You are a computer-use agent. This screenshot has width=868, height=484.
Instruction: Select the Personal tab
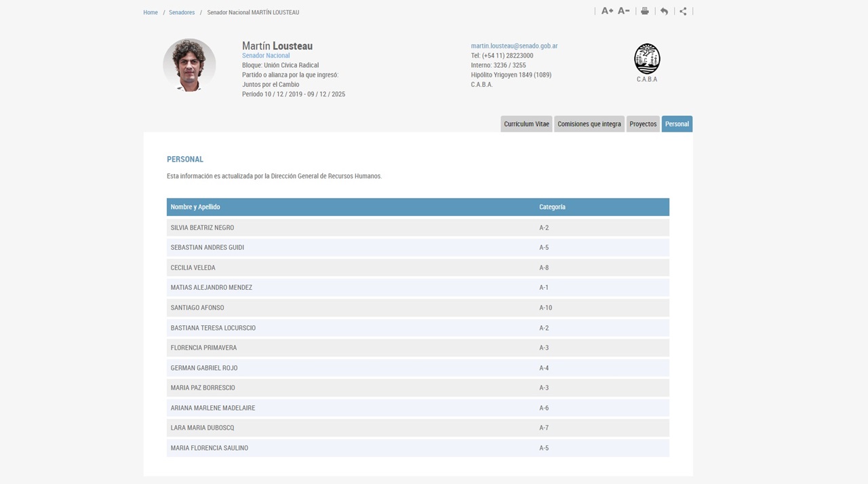click(677, 124)
